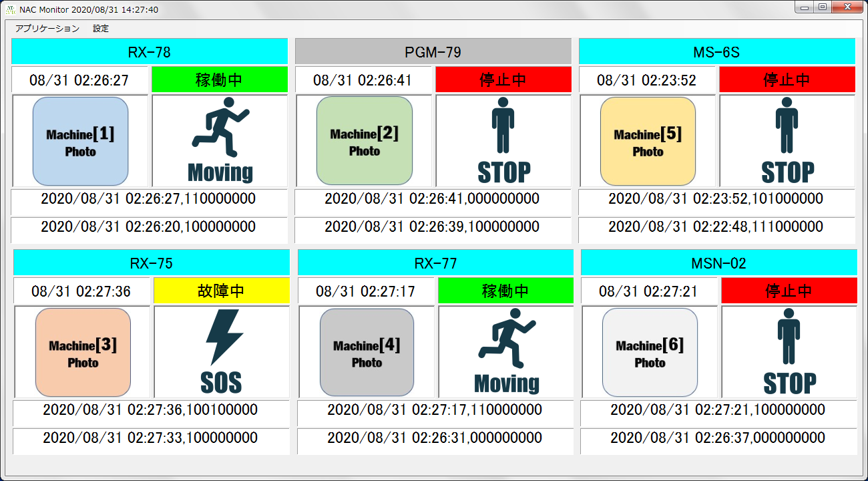Select the Machine[5] photo thumbnail

648,141
